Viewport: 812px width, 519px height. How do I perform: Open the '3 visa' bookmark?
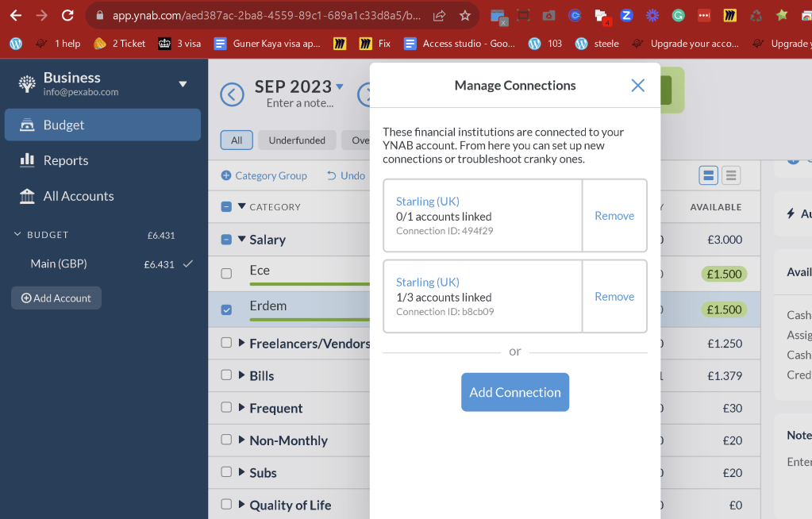click(179, 44)
